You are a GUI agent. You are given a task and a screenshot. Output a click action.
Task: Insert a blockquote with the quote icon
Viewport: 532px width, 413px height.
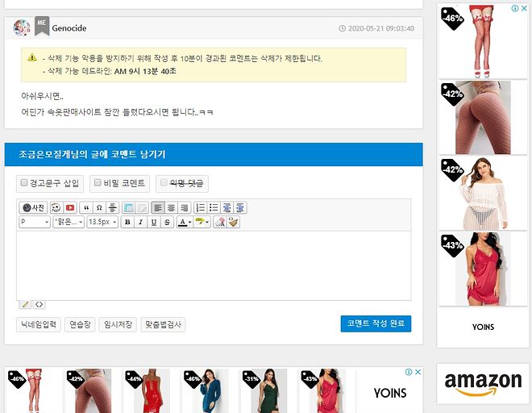86,207
